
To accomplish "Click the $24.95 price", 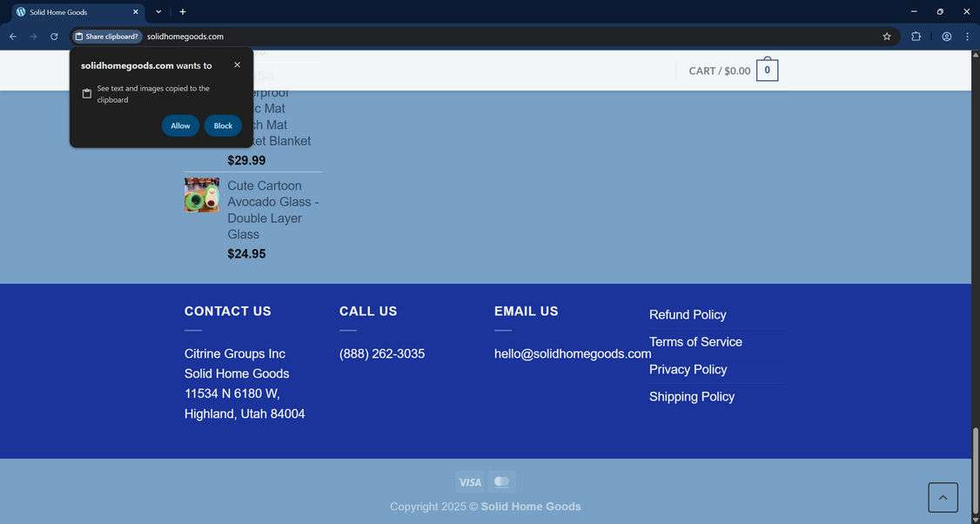I will (x=246, y=254).
